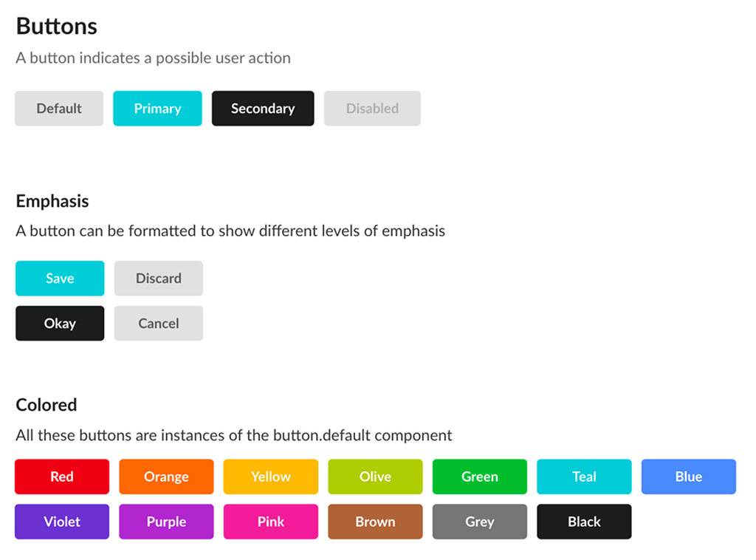Confirm with the Okay button
756x560 pixels.
pos(60,323)
